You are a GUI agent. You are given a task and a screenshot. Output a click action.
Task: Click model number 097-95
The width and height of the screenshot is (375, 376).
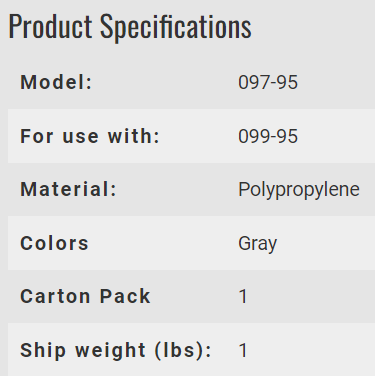[268, 82]
